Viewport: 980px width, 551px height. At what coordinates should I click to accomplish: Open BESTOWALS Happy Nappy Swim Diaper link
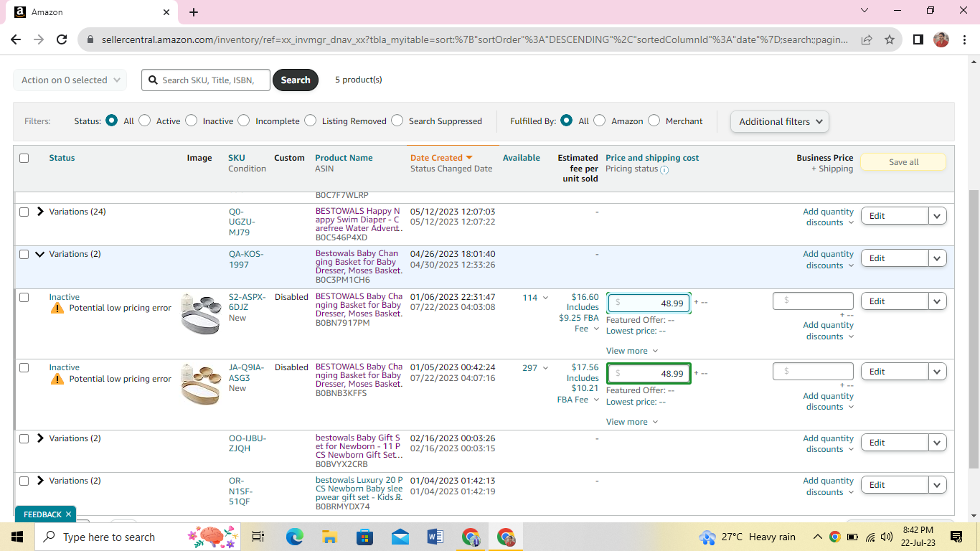pos(358,220)
